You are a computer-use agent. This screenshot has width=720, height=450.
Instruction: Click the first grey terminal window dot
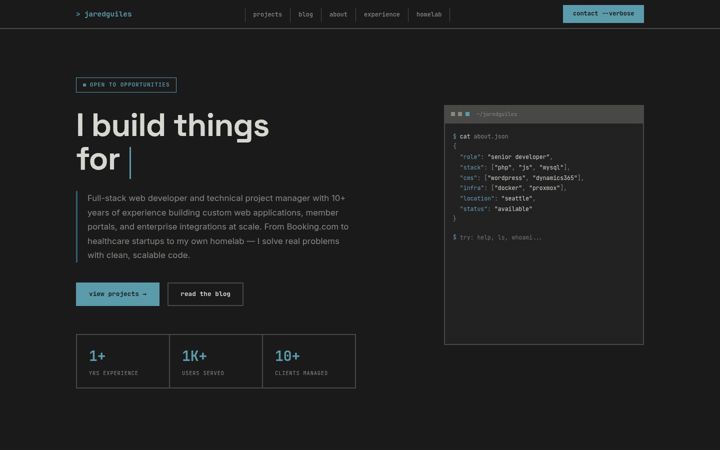tap(453, 114)
